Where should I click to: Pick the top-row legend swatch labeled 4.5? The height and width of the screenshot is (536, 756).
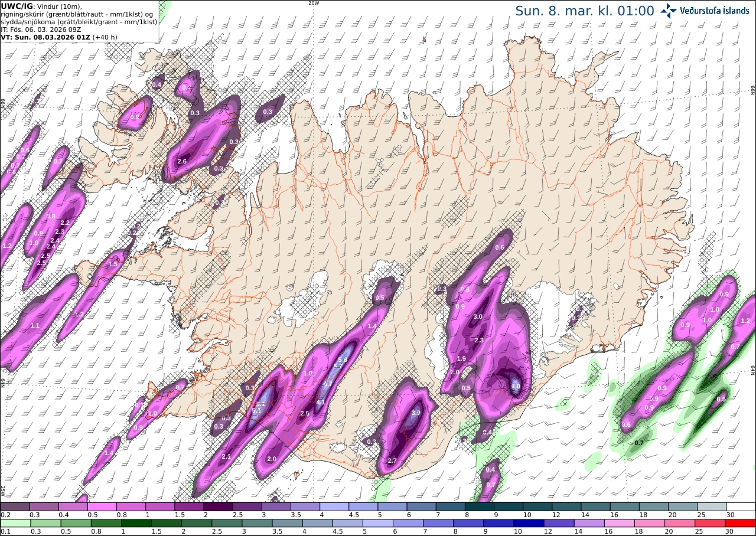tap(363, 506)
